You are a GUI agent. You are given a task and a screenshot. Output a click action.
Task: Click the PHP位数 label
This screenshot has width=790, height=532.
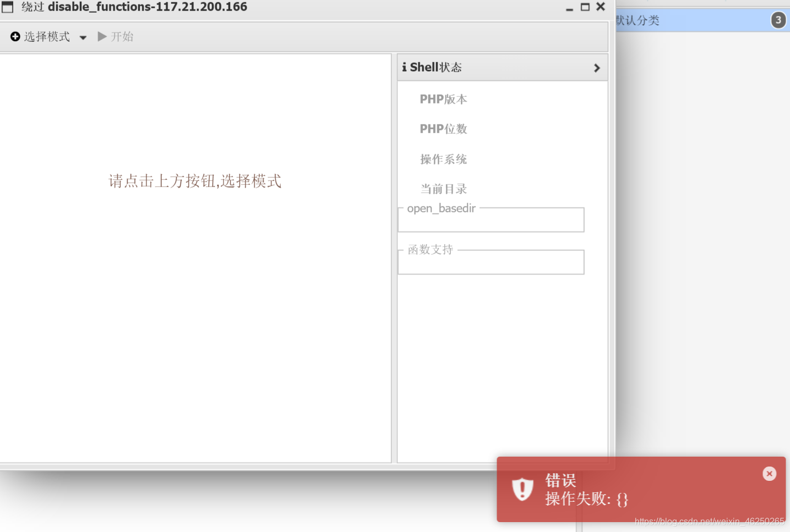pos(443,129)
